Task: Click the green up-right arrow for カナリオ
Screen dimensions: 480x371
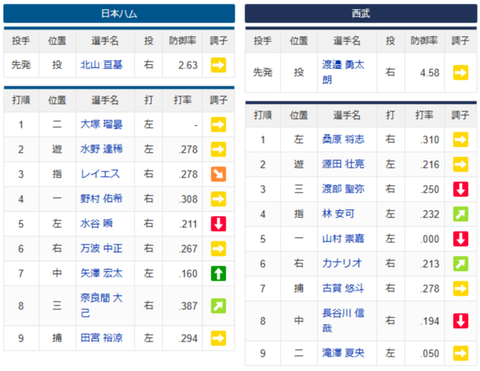Action: point(460,264)
